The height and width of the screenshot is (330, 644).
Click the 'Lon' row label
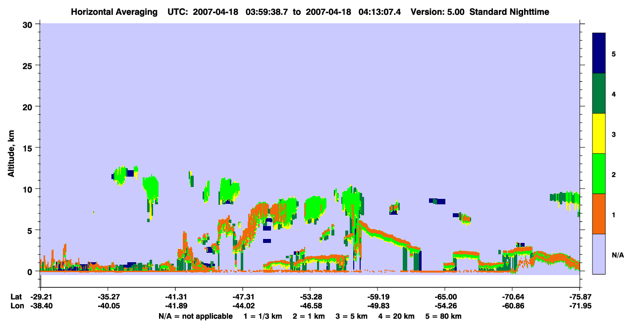[16, 306]
